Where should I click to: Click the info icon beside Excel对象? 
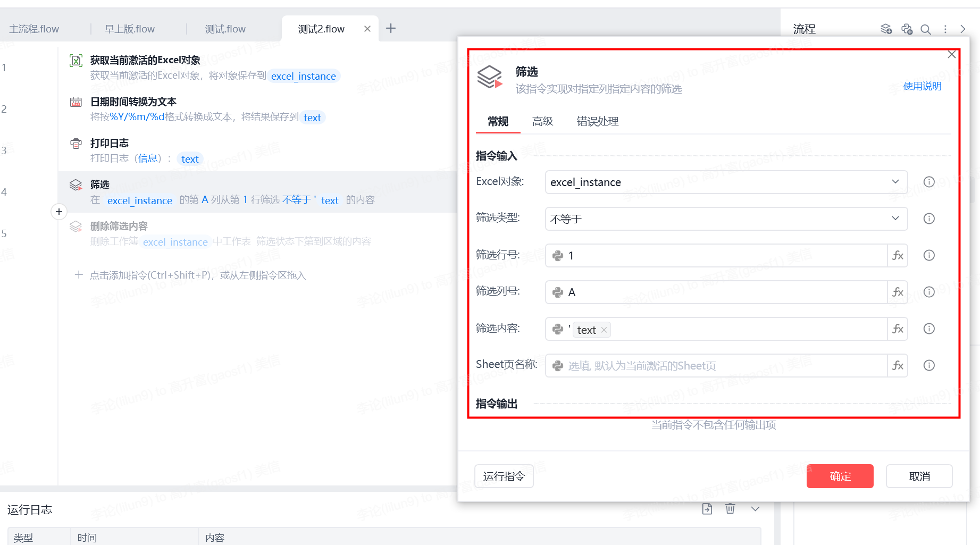coord(929,182)
